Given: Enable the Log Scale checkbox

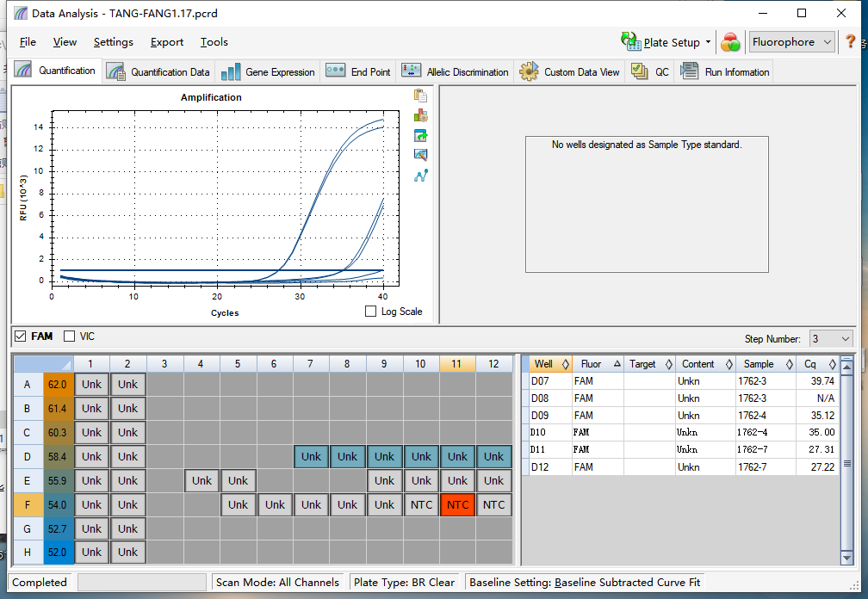Looking at the screenshot, I should click(371, 312).
